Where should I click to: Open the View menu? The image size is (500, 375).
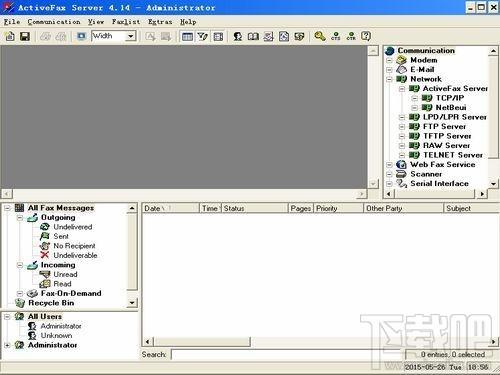tap(96, 22)
